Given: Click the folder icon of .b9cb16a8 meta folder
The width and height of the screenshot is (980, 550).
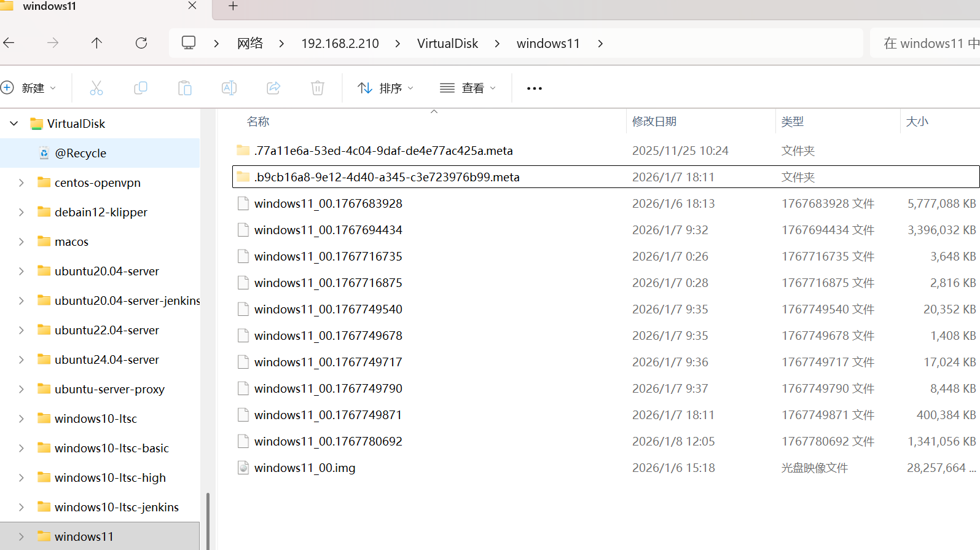Looking at the screenshot, I should (x=243, y=177).
